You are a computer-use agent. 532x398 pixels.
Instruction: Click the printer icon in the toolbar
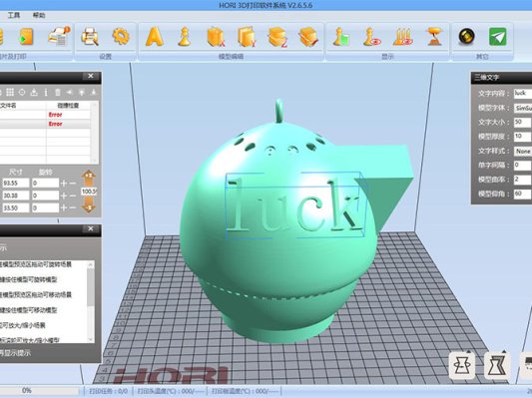(59, 36)
